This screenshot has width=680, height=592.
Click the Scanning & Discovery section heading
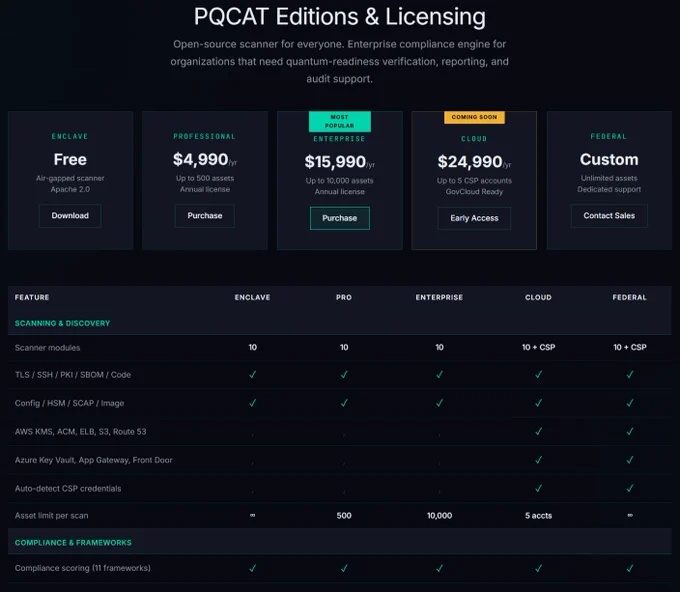coord(62,324)
